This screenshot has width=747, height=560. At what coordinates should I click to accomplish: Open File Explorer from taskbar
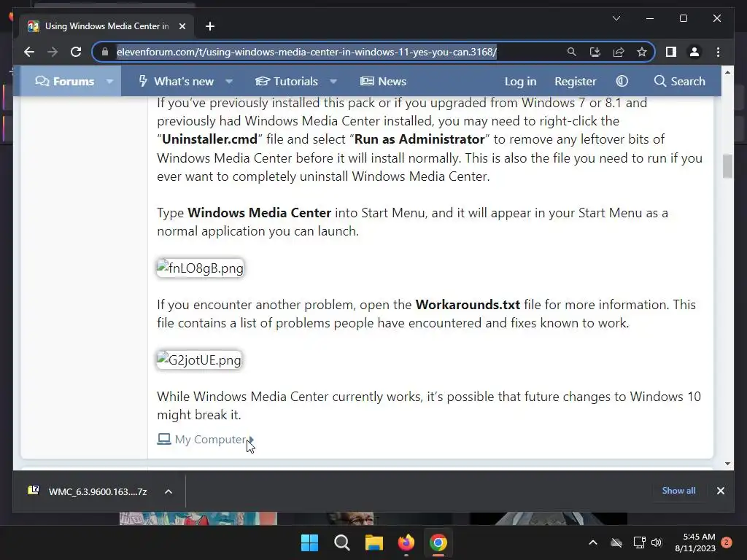point(374,542)
